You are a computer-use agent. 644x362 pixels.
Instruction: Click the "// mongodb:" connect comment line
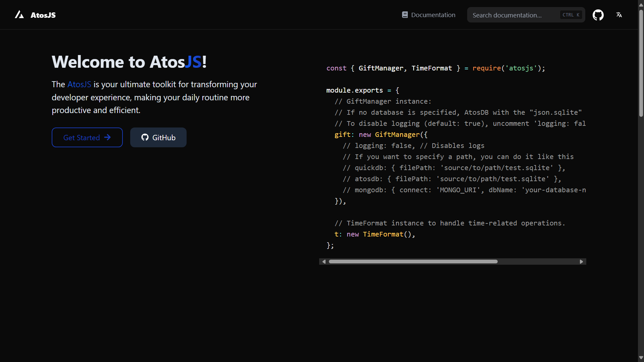click(x=464, y=190)
